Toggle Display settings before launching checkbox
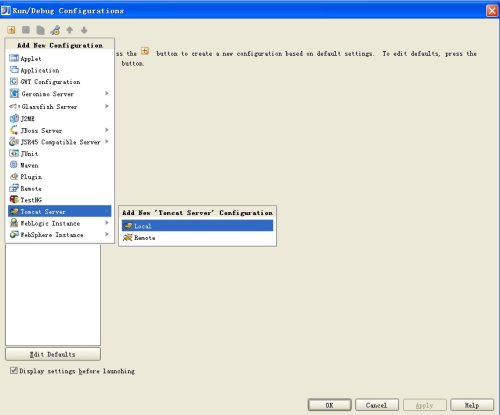Image resolution: width=500 pixels, height=415 pixels. coord(14,370)
